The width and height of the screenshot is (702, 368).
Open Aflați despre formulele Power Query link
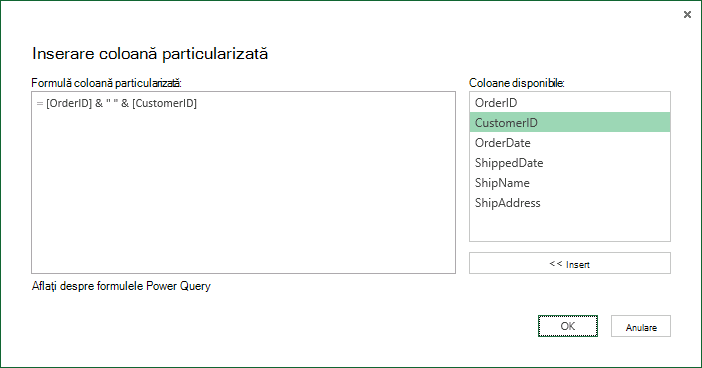[121, 286]
